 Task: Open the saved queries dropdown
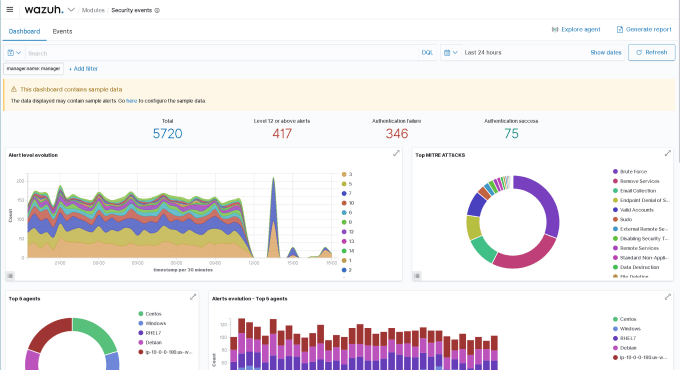[x=14, y=53]
